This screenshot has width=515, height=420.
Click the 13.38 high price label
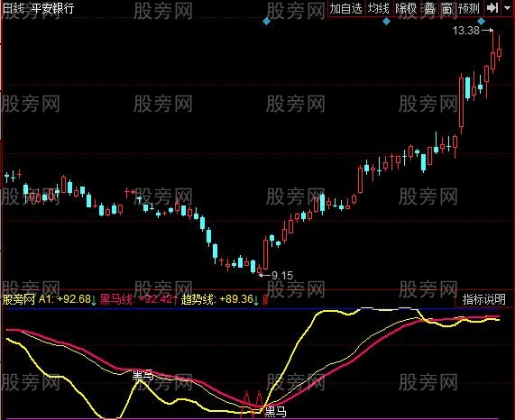(466, 31)
